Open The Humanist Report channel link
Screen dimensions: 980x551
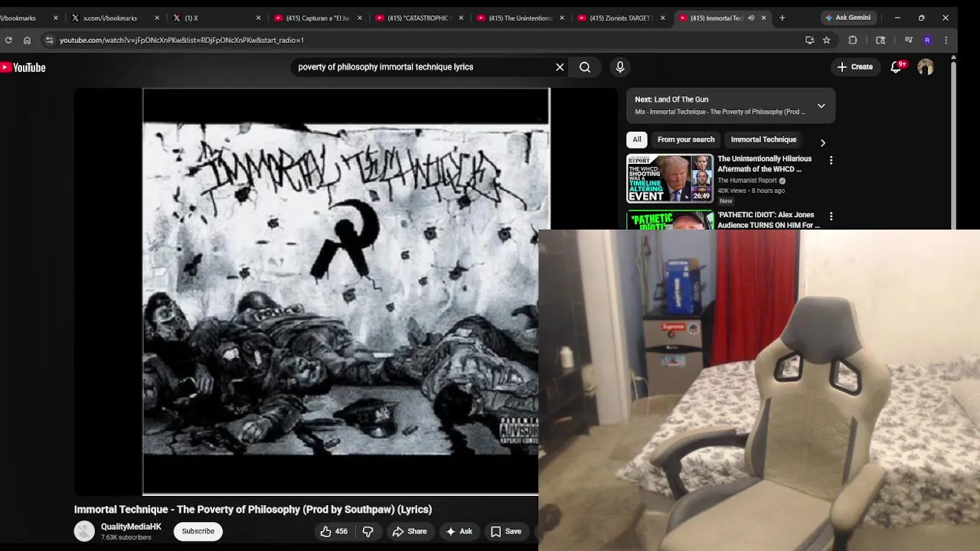(x=746, y=181)
